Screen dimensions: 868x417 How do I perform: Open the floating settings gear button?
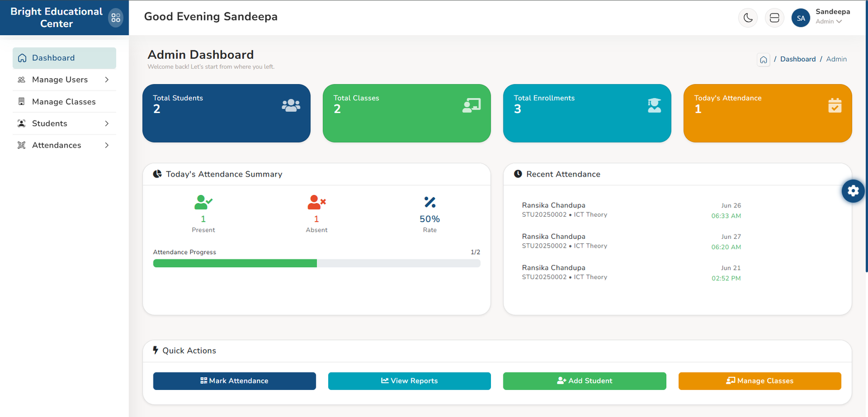pyautogui.click(x=853, y=191)
